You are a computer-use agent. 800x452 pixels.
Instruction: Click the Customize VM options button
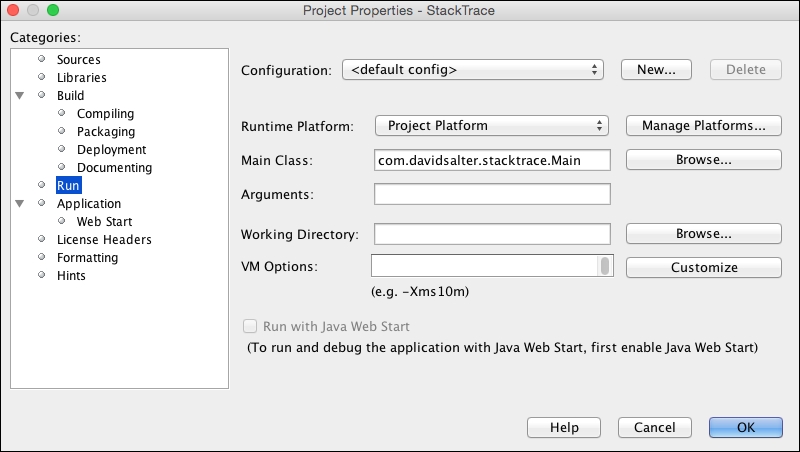[704, 267]
